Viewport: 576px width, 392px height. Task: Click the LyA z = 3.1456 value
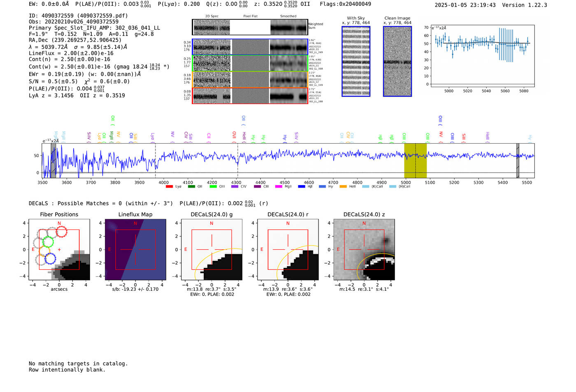(x=51, y=95)
